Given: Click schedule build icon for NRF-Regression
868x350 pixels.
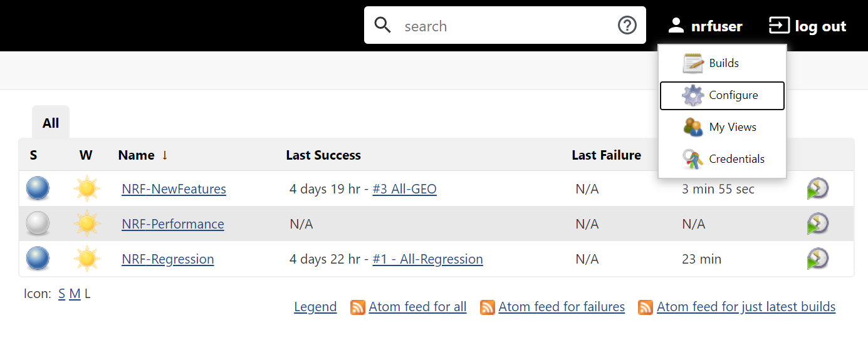Looking at the screenshot, I should (818, 259).
